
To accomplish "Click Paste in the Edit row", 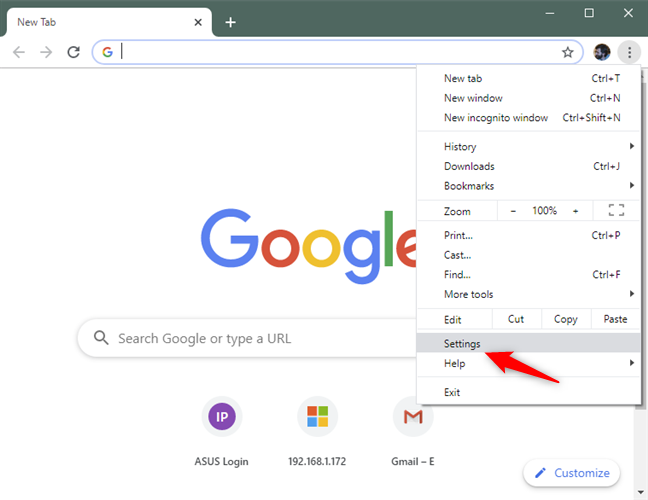I will (x=615, y=319).
